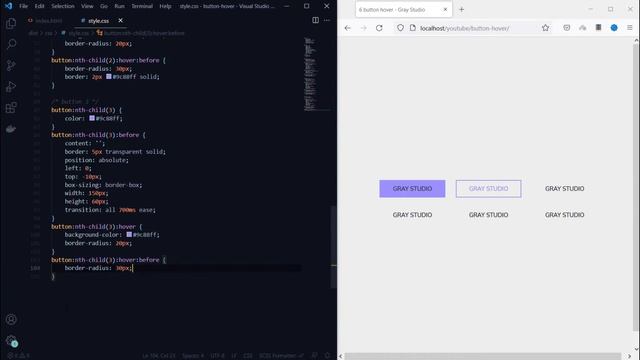The width and height of the screenshot is (640, 360).
Task: Open the Run menu
Action: pyautogui.click(x=120, y=6)
